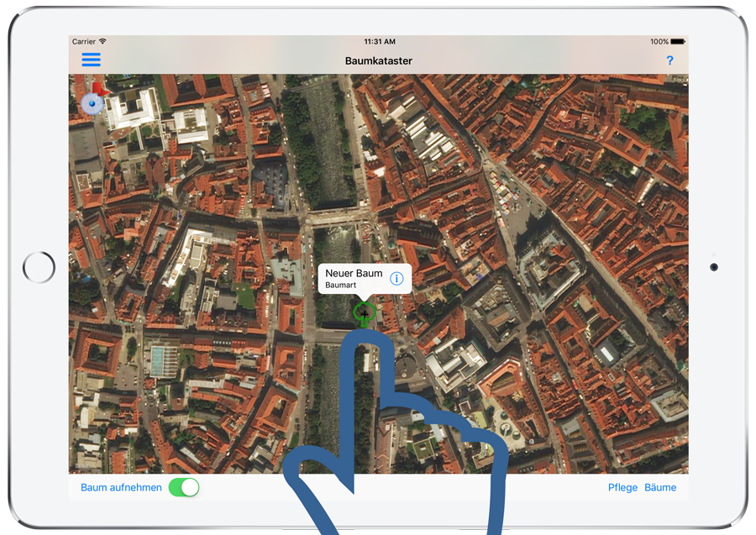Image resolution: width=756 pixels, height=535 pixels.
Task: Tap the red flag marker on map
Action: click(100, 89)
